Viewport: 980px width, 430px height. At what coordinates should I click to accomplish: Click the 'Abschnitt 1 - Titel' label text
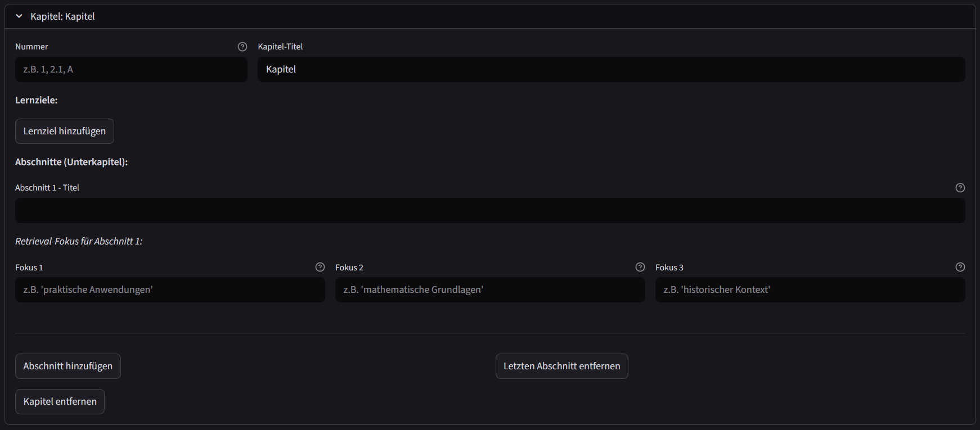47,188
